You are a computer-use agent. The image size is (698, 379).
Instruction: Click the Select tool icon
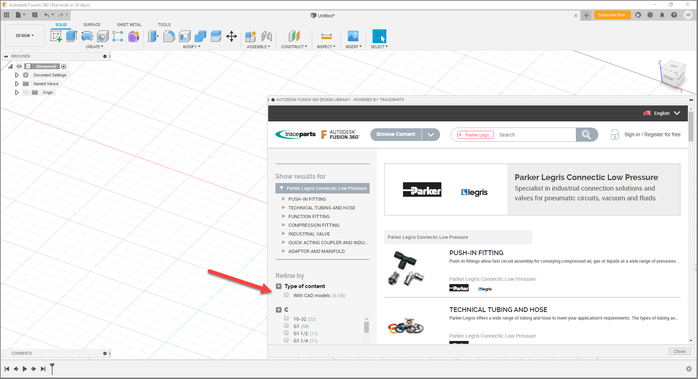(x=379, y=36)
